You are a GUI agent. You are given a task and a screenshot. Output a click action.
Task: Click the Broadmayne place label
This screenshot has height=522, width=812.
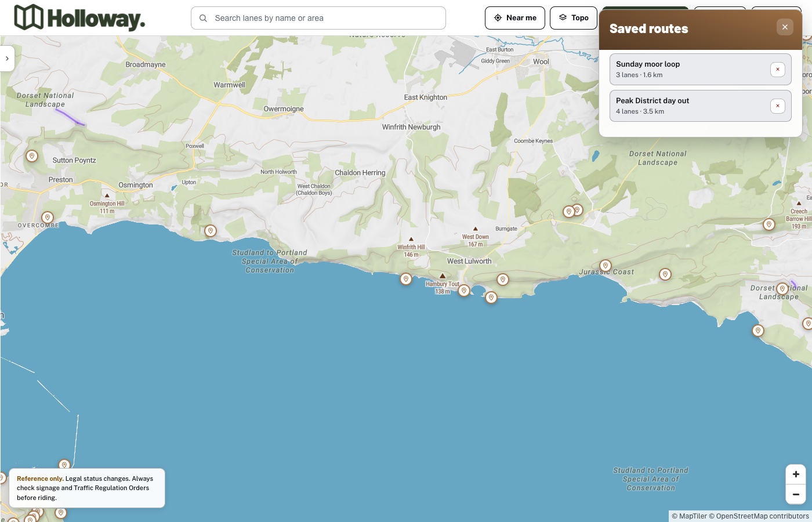(146, 65)
